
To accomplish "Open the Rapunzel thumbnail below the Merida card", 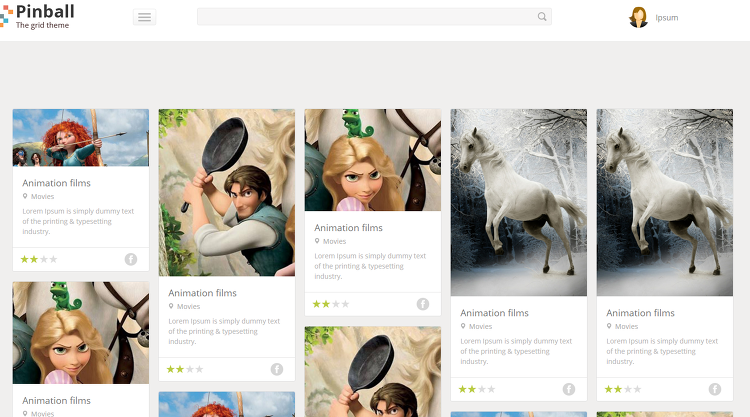I will tap(81, 333).
